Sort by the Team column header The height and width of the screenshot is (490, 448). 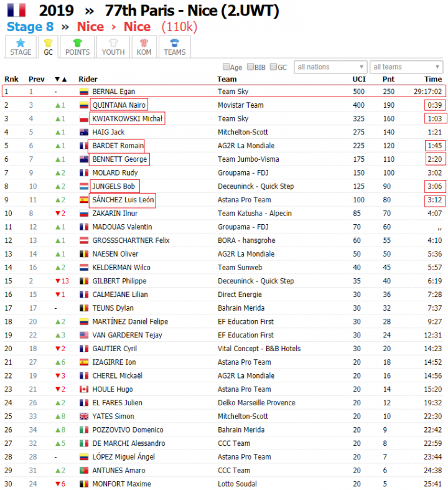[x=227, y=79]
